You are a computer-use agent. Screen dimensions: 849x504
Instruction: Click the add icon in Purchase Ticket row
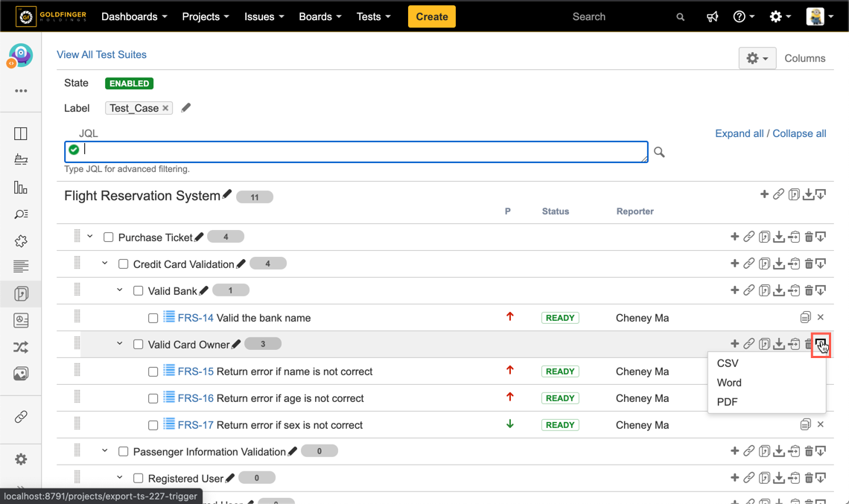pyautogui.click(x=734, y=237)
